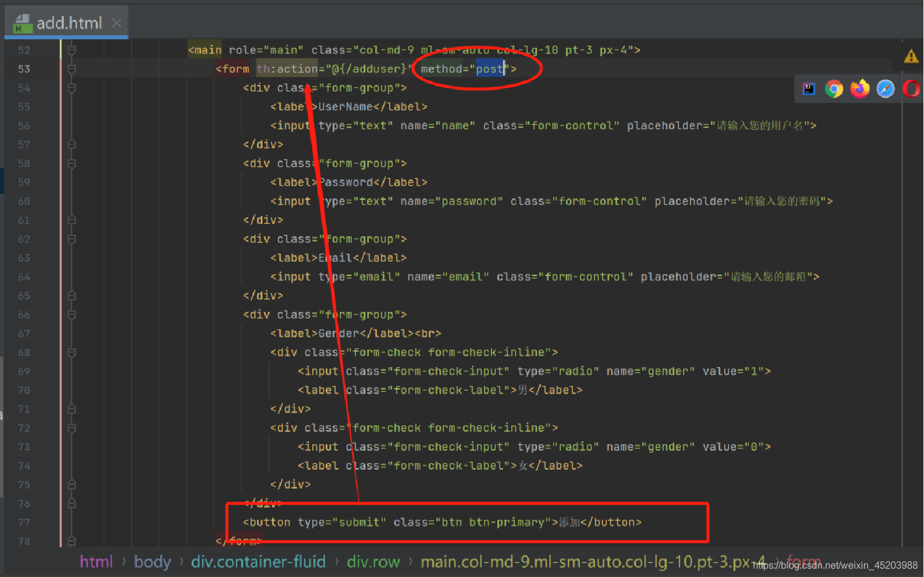Click value="1" on line 69
This screenshot has height=577, width=924.
tap(733, 371)
